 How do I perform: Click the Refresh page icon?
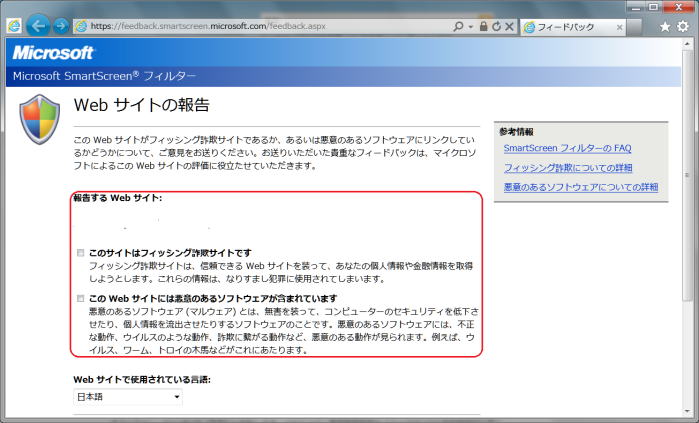pyautogui.click(x=496, y=26)
